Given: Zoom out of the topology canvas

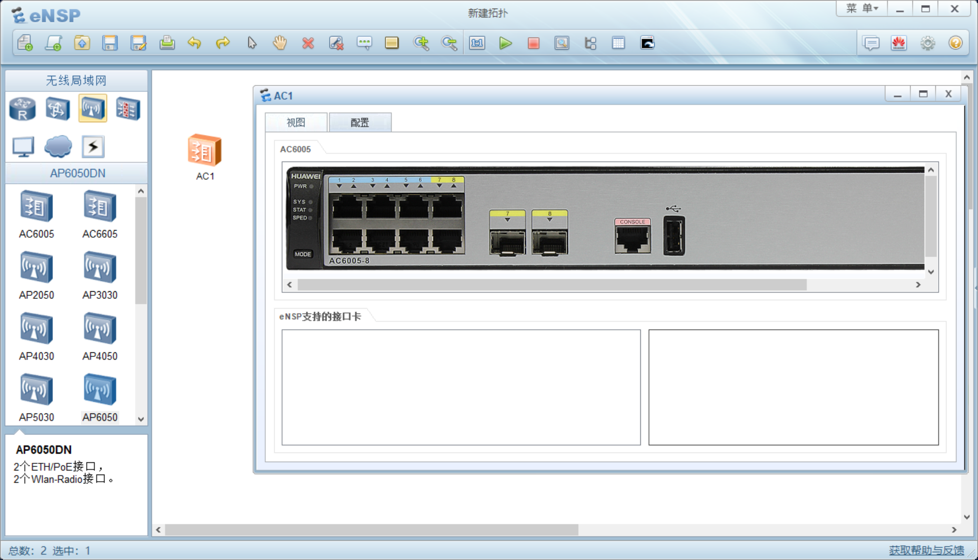Looking at the screenshot, I should [x=449, y=43].
